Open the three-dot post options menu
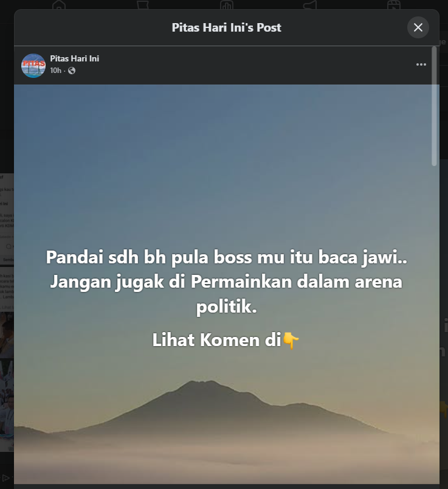448x489 pixels. click(421, 64)
